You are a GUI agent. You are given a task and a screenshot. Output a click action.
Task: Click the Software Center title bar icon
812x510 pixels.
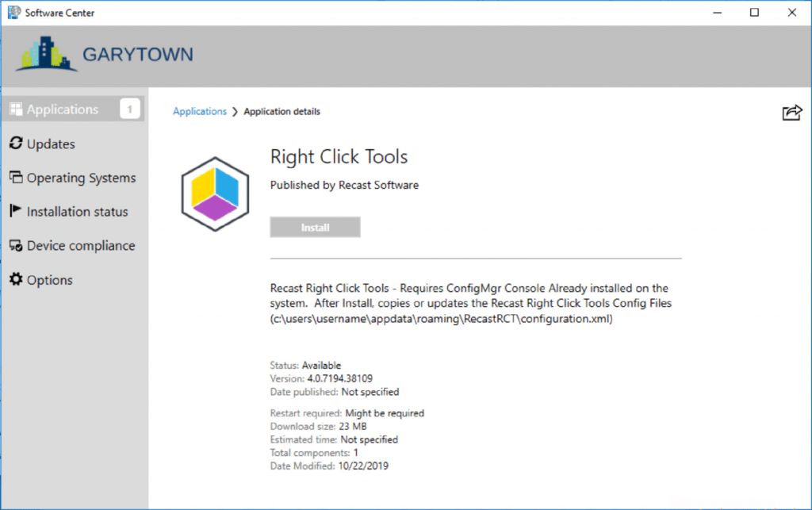(x=13, y=13)
